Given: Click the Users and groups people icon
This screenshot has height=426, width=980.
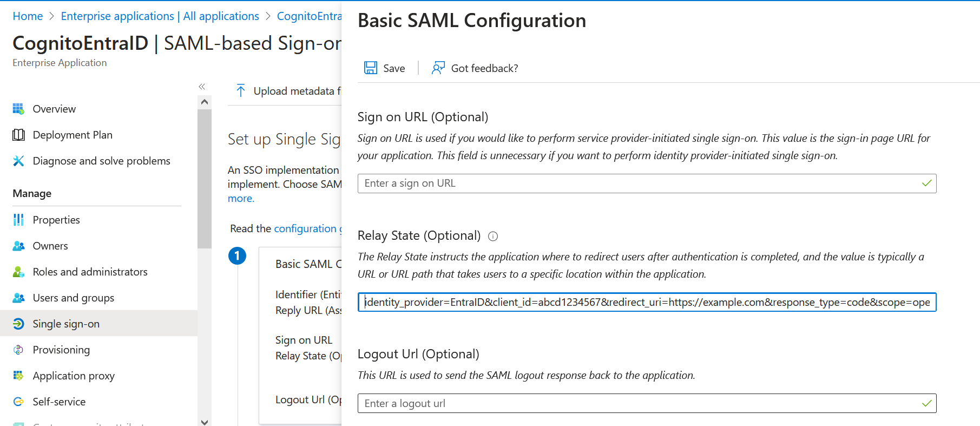Looking at the screenshot, I should tap(18, 297).
